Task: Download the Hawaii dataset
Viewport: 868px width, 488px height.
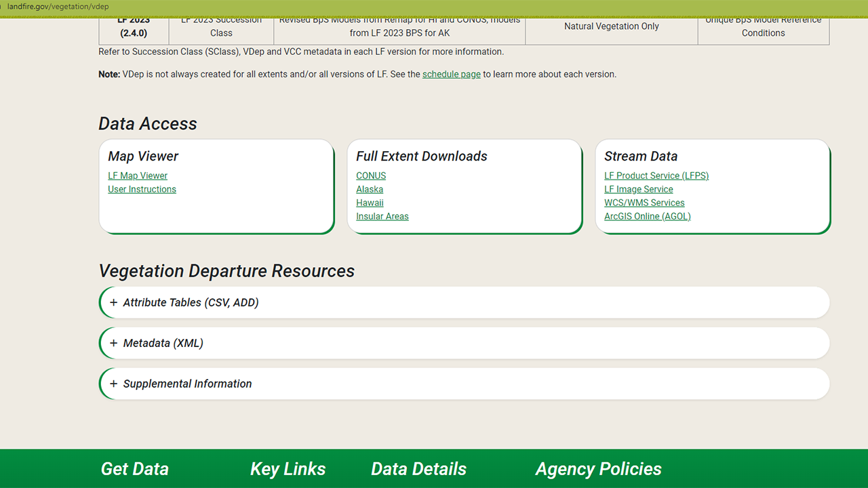Action: [370, 203]
